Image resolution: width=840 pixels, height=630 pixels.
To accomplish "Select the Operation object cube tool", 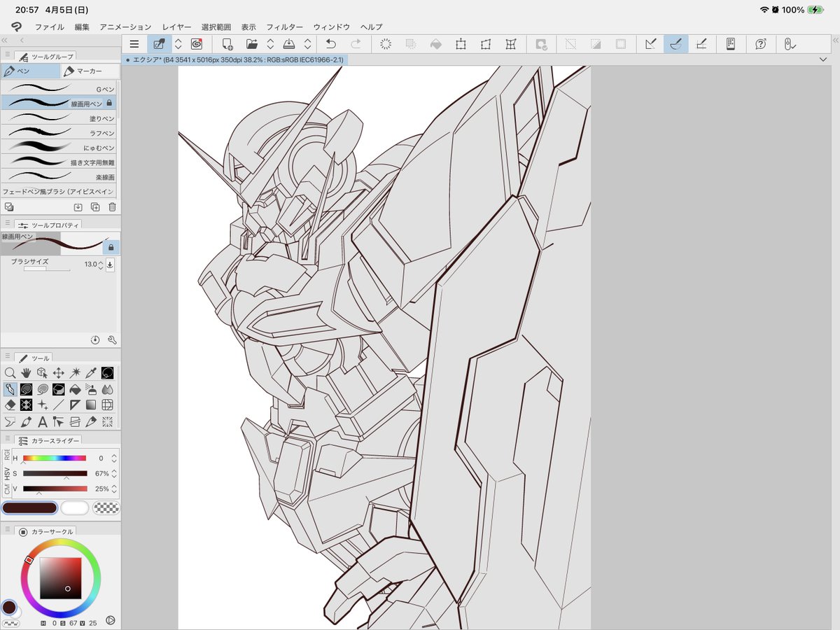I will 42,373.
